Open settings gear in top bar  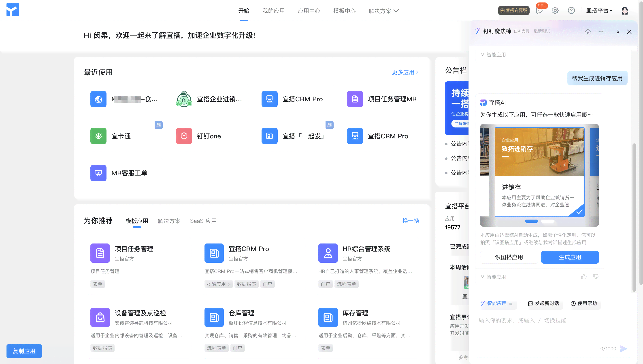point(555,11)
